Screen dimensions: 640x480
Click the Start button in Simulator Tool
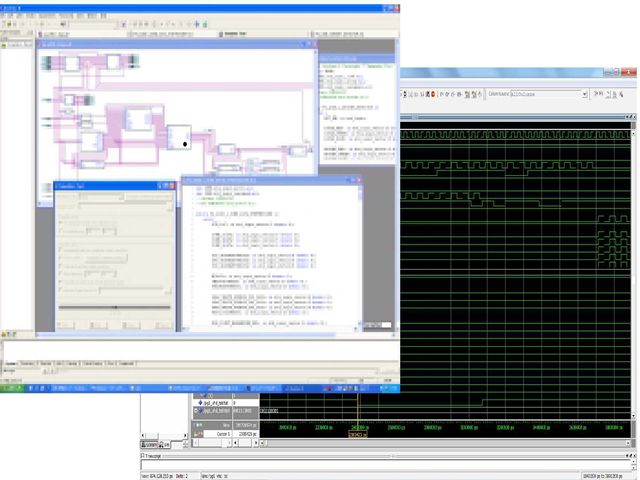(65, 325)
